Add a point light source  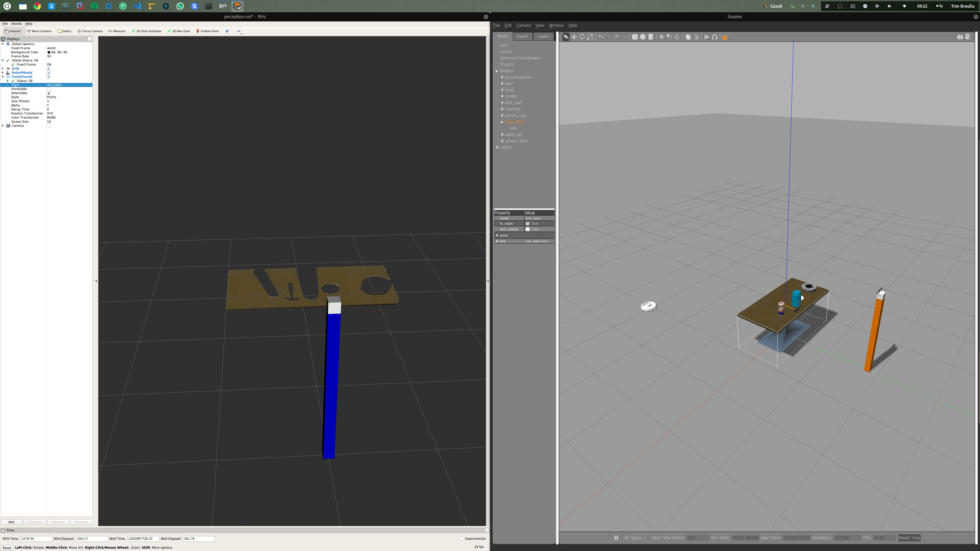click(x=661, y=37)
